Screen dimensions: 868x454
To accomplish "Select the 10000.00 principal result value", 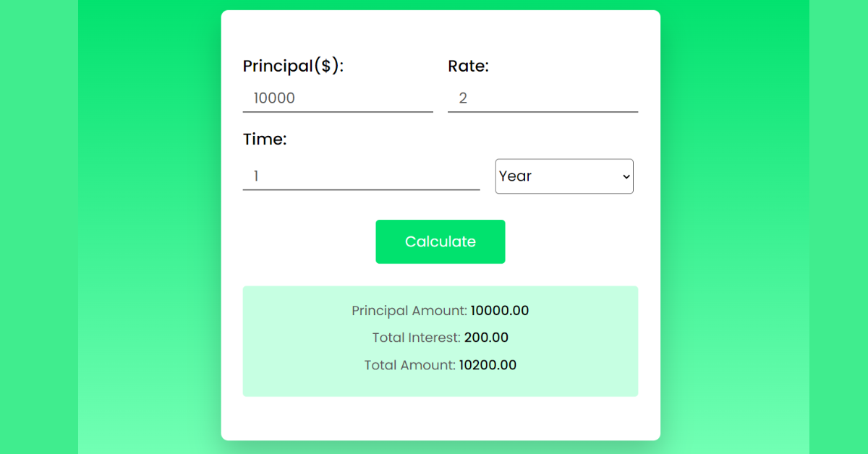I will [500, 311].
